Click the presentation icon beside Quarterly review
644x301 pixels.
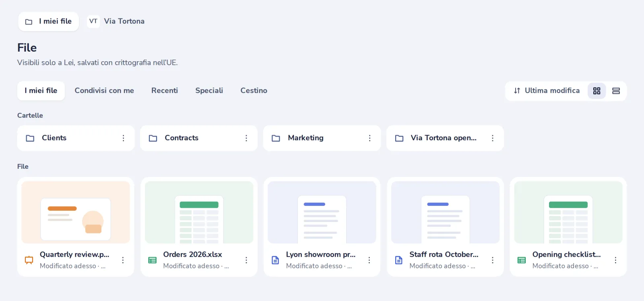[29, 260]
